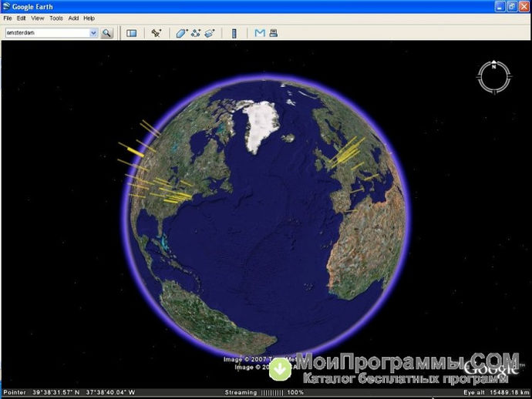Add a placemark with the pushpin icon

point(157,33)
